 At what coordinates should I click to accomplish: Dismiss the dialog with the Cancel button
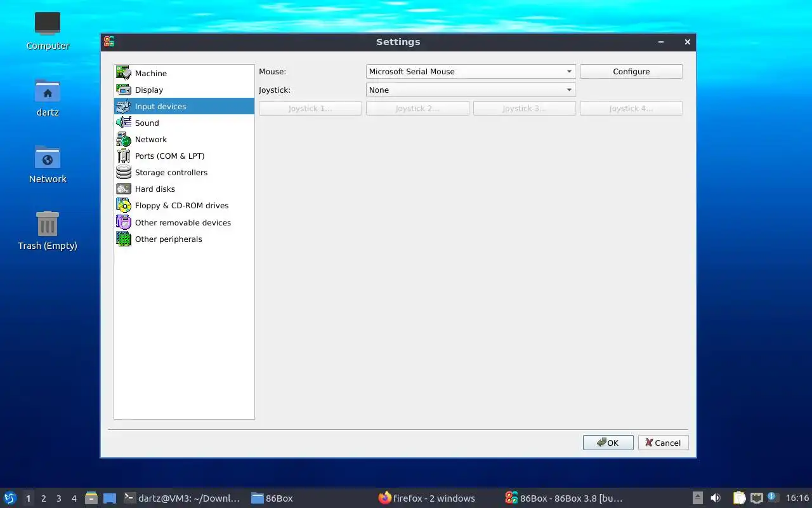[664, 443]
